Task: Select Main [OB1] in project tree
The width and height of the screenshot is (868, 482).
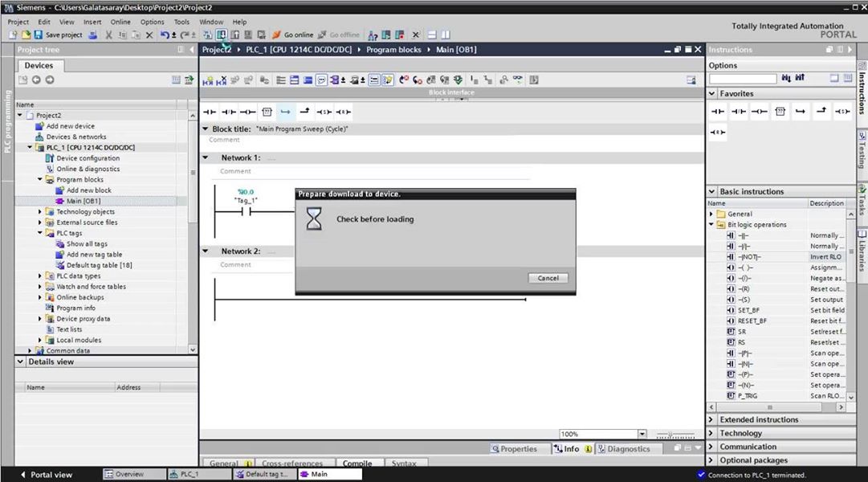Action: tap(83, 201)
